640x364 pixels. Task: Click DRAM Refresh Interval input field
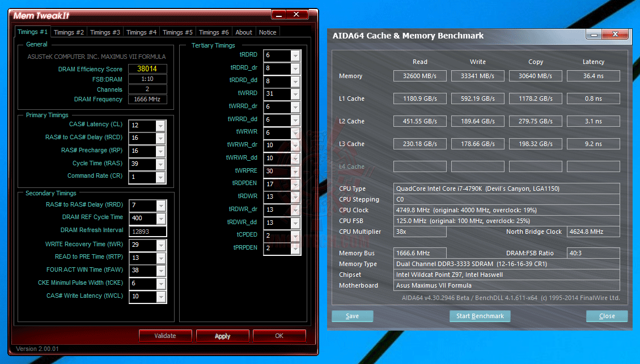coord(148,232)
